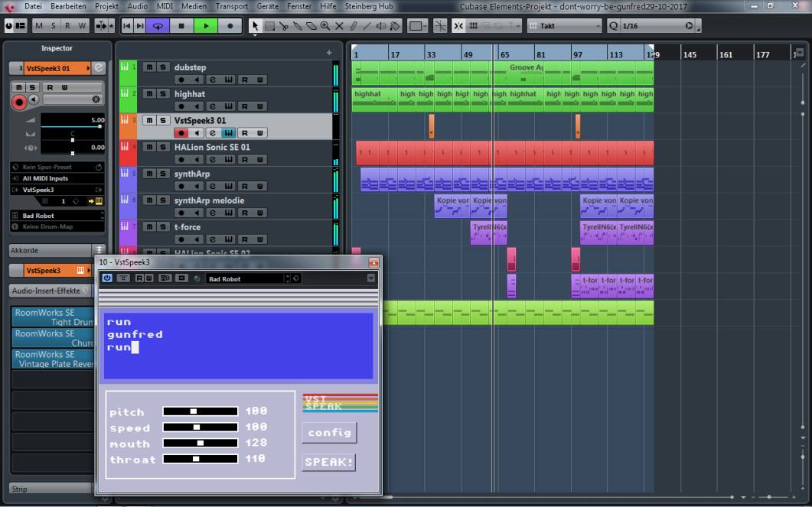
Task: Select the Draw pencil tool
Action: [x=353, y=26]
